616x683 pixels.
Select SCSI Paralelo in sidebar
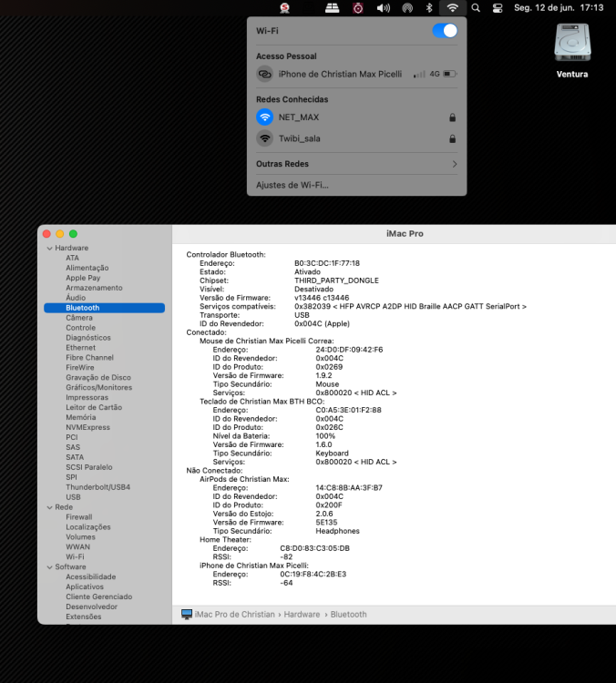89,467
